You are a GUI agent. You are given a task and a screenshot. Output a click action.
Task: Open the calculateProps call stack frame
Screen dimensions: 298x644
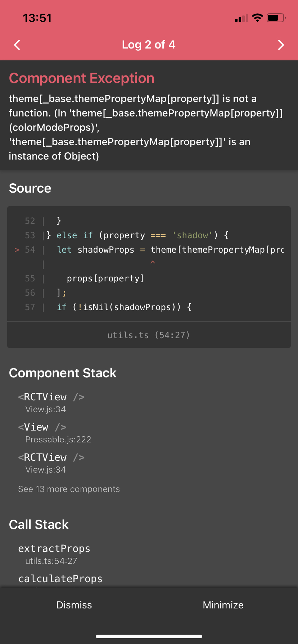pos(60,579)
